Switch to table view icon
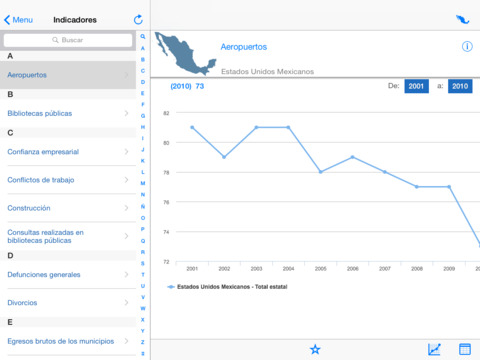This screenshot has width=480, height=360. click(x=465, y=349)
